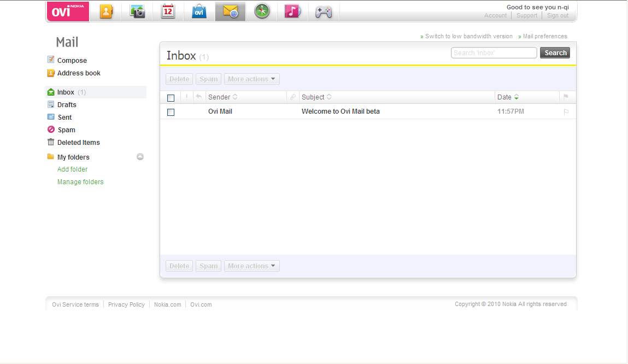
Task: Open the Games controller icon
Action: coord(324,12)
